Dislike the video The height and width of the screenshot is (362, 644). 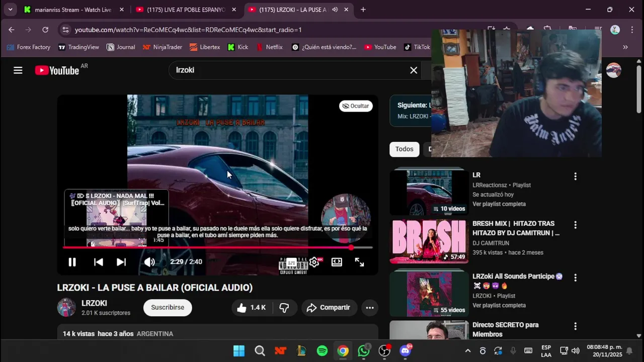click(284, 308)
